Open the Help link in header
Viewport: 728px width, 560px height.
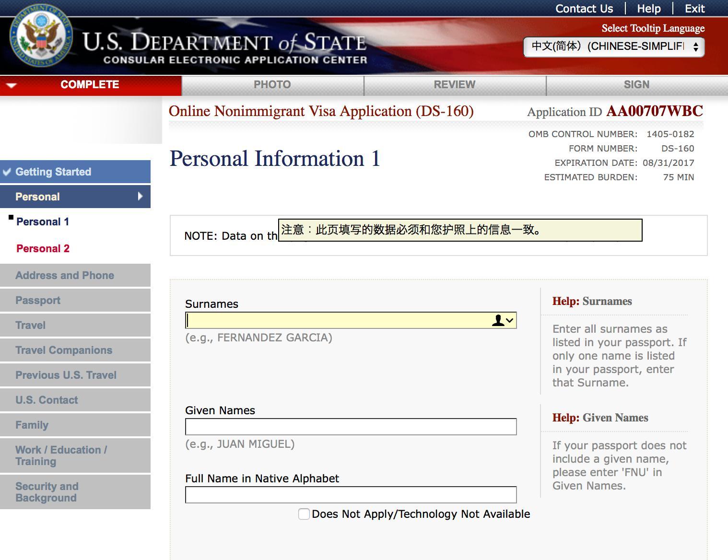pyautogui.click(x=649, y=9)
